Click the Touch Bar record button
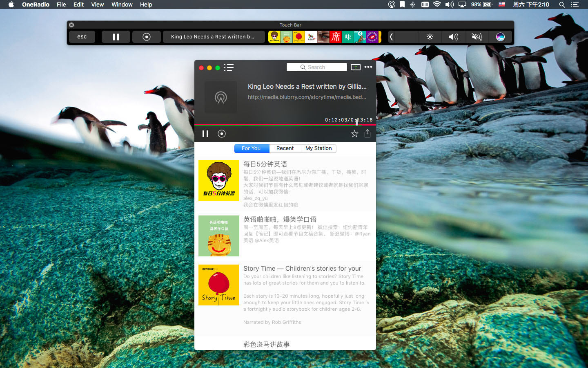This screenshot has height=368, width=588. pyautogui.click(x=147, y=37)
